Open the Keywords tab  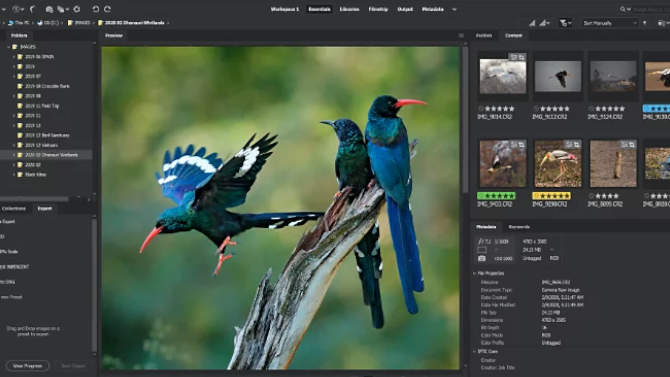519,227
